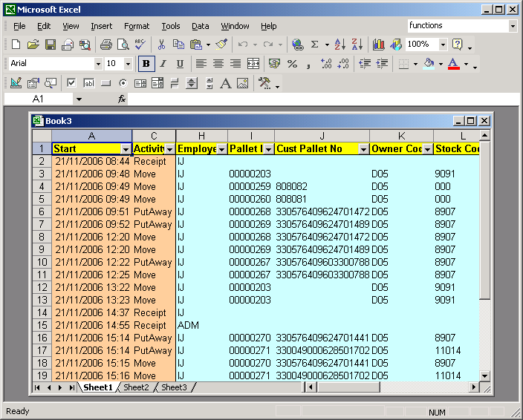The height and width of the screenshot is (420, 523).
Task: Switch to the Sheet2 tab
Action: [136, 387]
